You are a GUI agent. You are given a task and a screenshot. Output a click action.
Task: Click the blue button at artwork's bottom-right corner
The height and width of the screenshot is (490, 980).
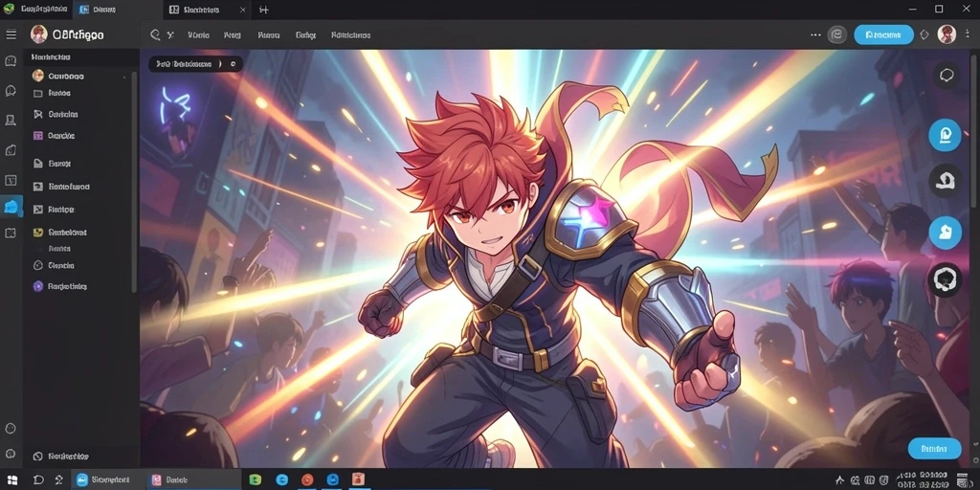pos(934,448)
